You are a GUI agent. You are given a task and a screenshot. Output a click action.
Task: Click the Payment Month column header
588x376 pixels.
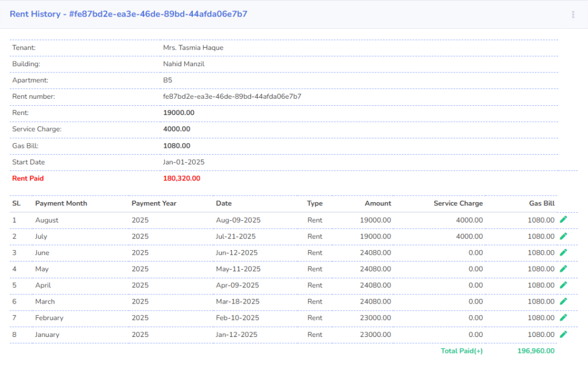coord(61,203)
